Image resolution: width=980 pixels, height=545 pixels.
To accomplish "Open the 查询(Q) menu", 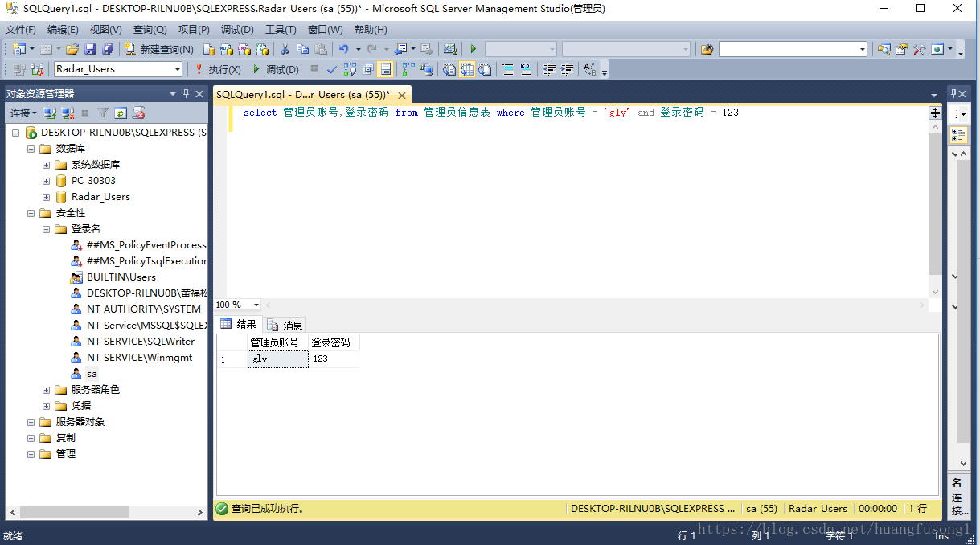I will click(x=150, y=30).
